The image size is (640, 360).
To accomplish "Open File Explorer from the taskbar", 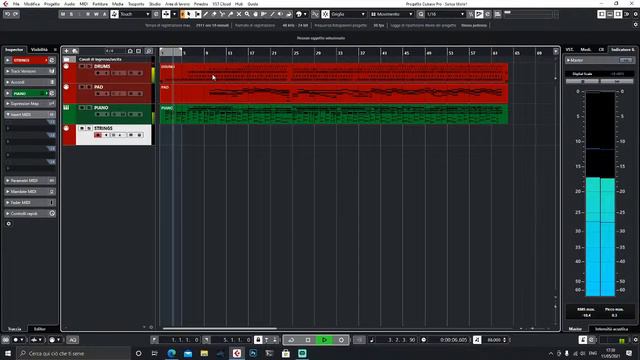I will tap(204, 353).
